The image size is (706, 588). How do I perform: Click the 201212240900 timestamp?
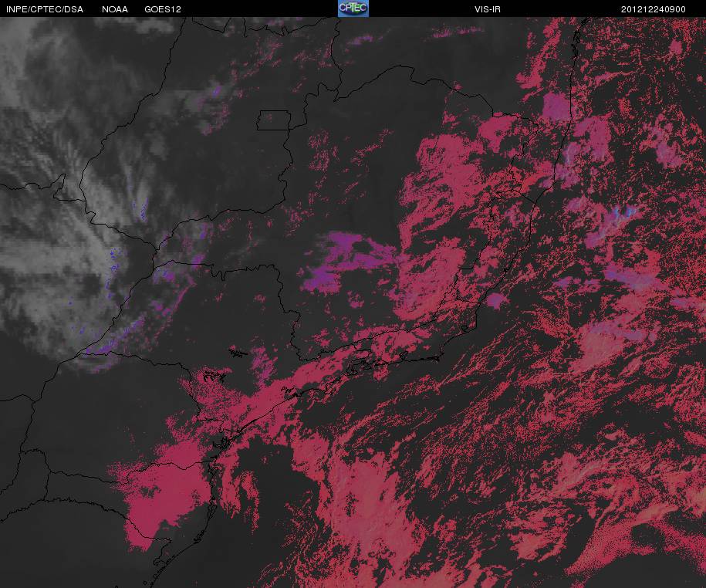click(654, 9)
